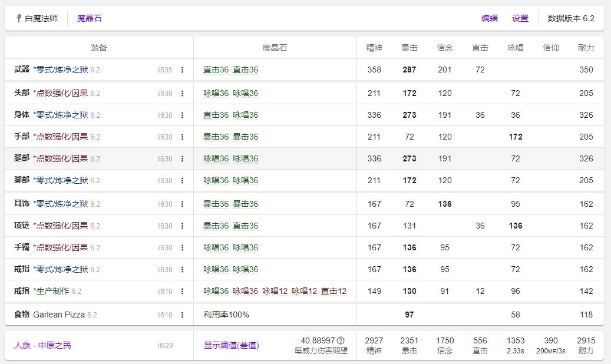Open the three-dot menu for 食物 row
Image resolution: width=611 pixels, height=364 pixels.
tap(182, 315)
